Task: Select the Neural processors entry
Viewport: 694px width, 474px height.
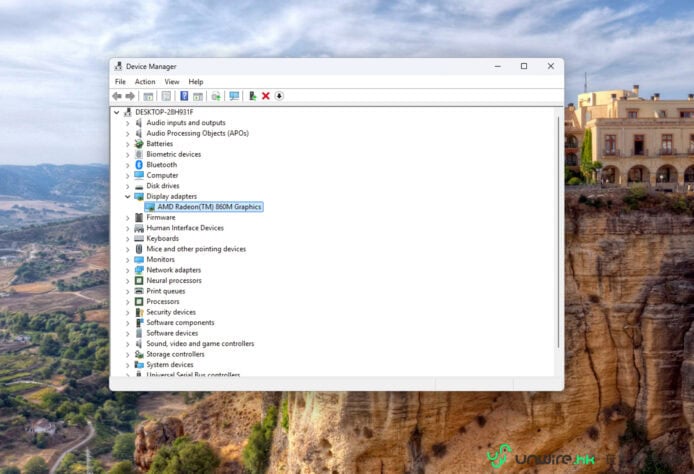Action: pyautogui.click(x=174, y=281)
